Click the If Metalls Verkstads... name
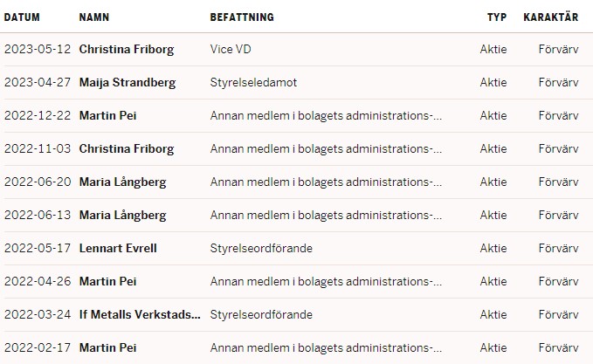Image resolution: width=593 pixels, height=364 pixels. [140, 315]
